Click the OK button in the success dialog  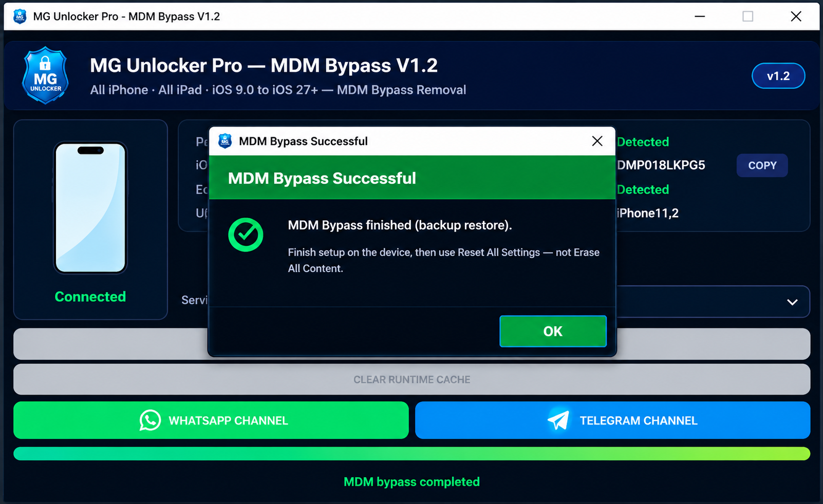(553, 331)
